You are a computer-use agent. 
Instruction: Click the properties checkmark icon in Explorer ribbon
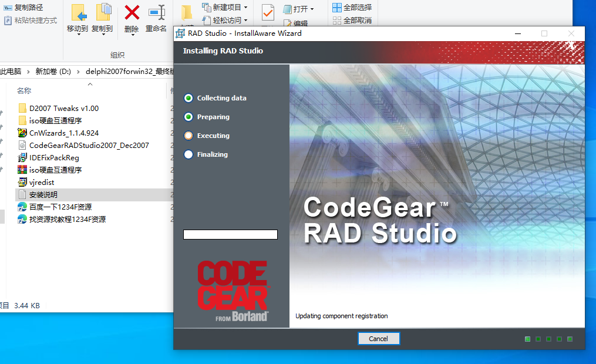pos(268,13)
